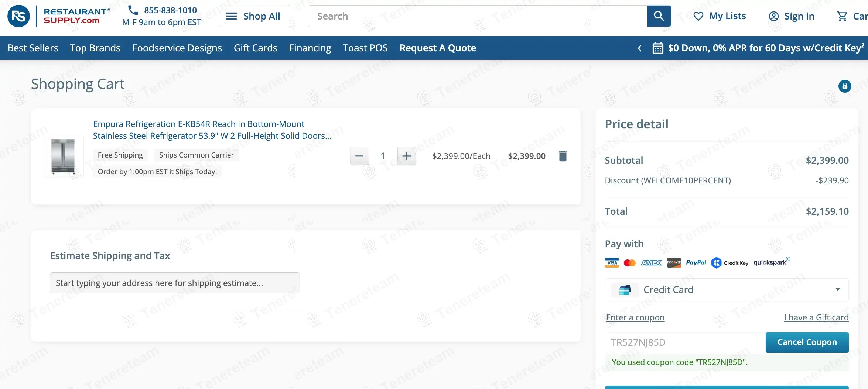Click the Sign in user icon
Screen dimensions: 868x389
(773, 16)
